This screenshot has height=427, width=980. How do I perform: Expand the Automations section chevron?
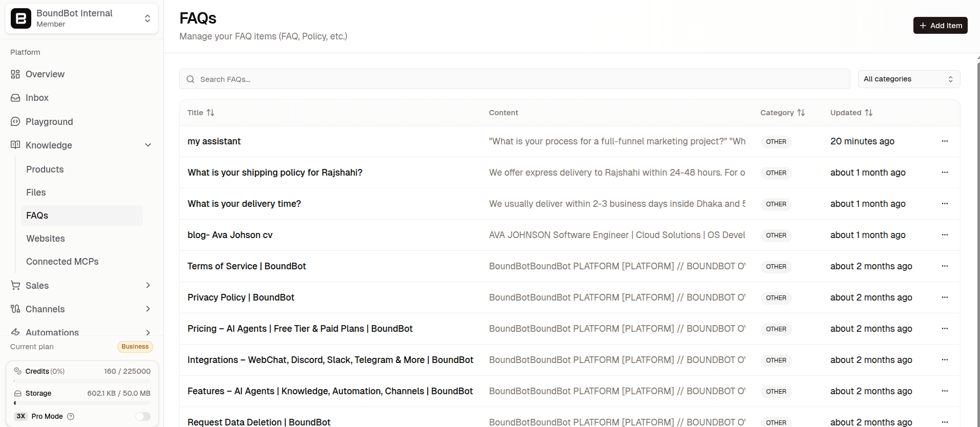point(148,332)
